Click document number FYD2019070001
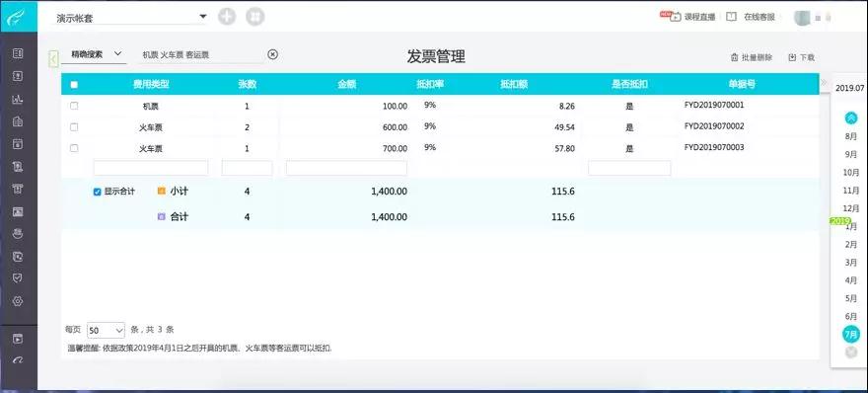 pyautogui.click(x=714, y=105)
